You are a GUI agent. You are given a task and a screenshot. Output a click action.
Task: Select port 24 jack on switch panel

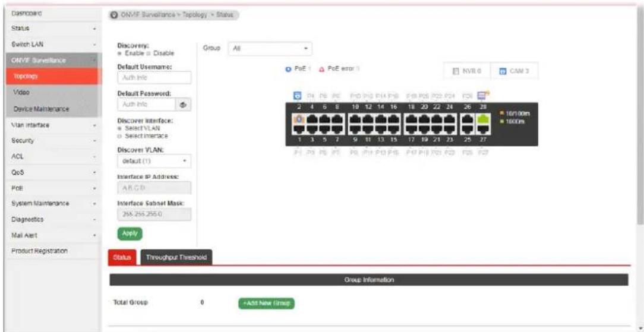(449, 119)
